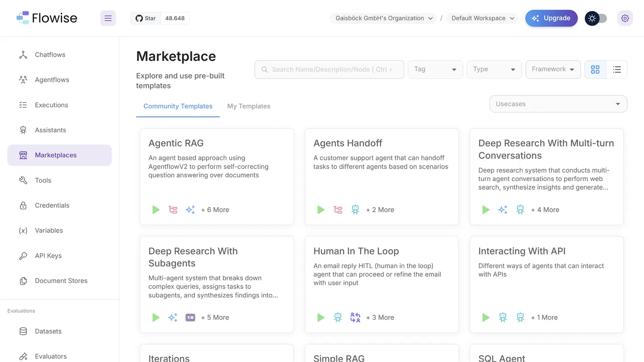Click the API Keys key icon
The width and height of the screenshot is (644, 362).
point(23,256)
